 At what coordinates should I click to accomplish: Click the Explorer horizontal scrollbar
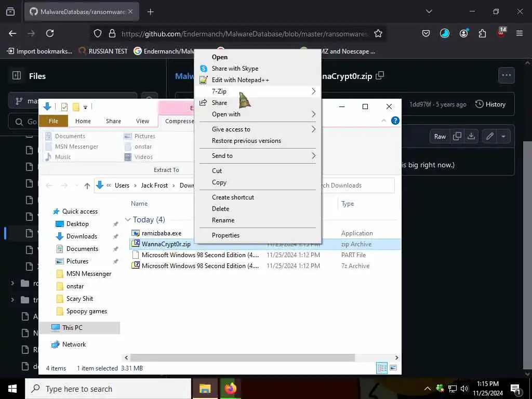[x=242, y=357]
